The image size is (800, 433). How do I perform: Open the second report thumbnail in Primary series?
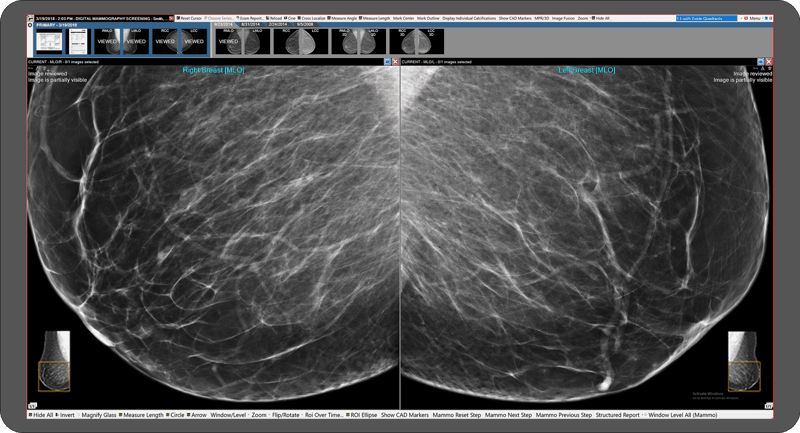(x=78, y=41)
